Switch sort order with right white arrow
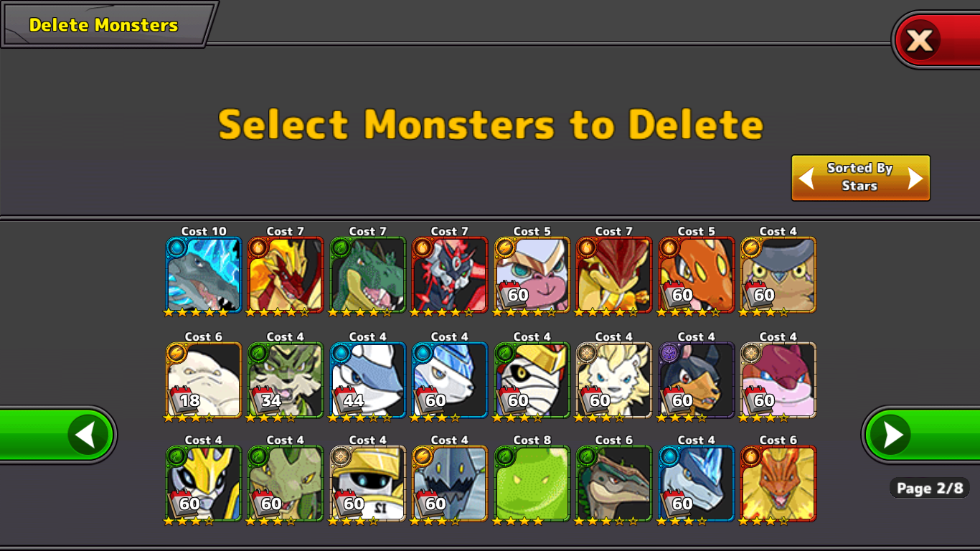 [x=915, y=178]
